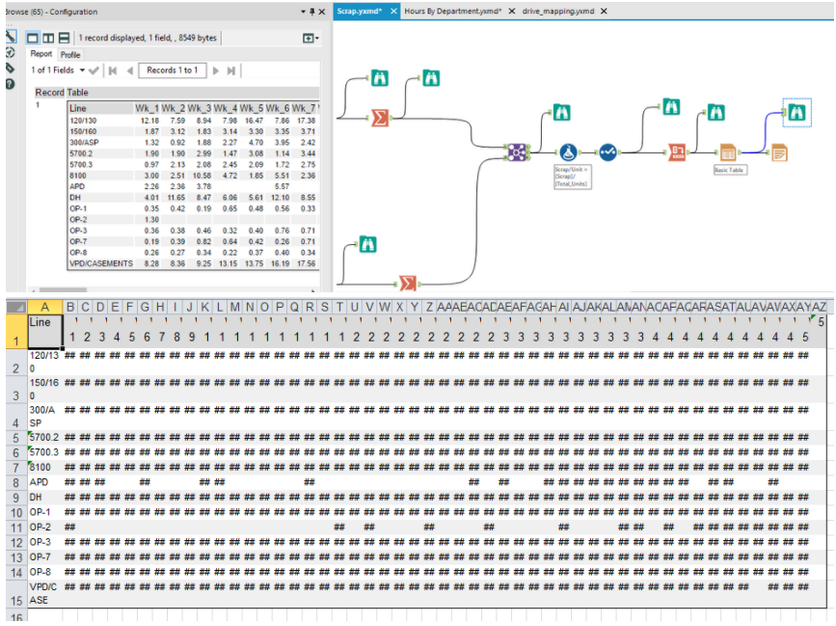Select the Browse tool on upper Summarize output

[431, 78]
